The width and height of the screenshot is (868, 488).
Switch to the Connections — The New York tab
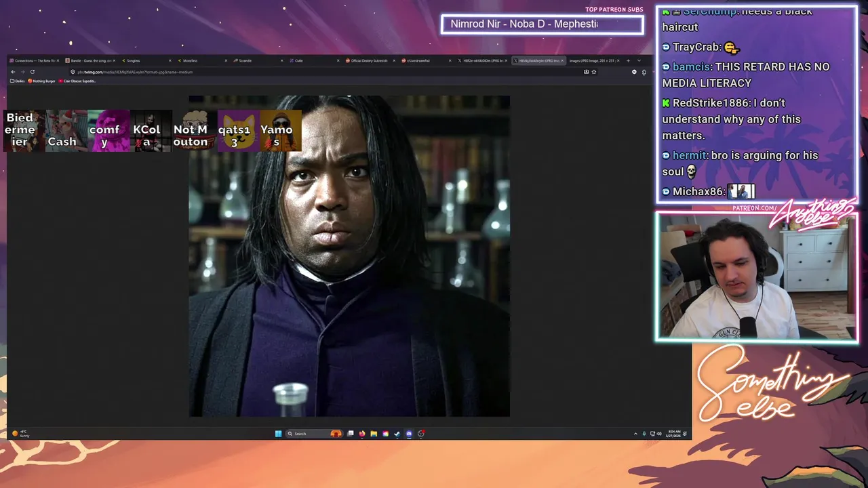34,60
